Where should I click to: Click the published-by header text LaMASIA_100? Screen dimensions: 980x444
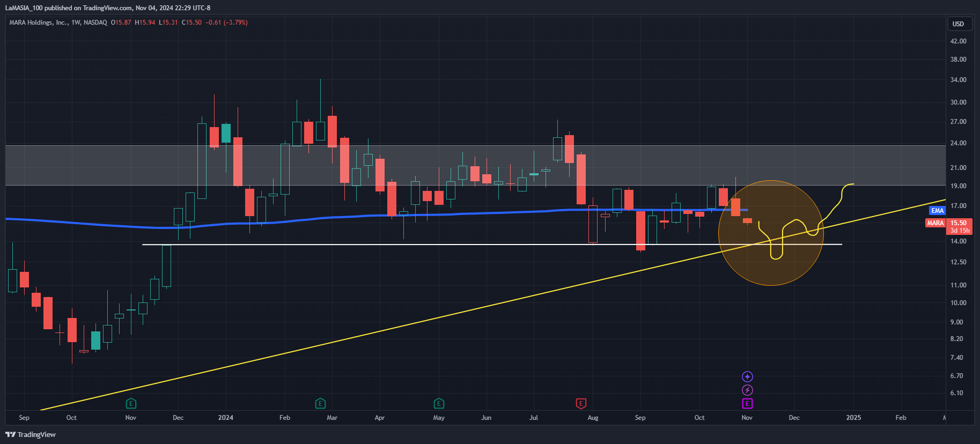point(24,8)
